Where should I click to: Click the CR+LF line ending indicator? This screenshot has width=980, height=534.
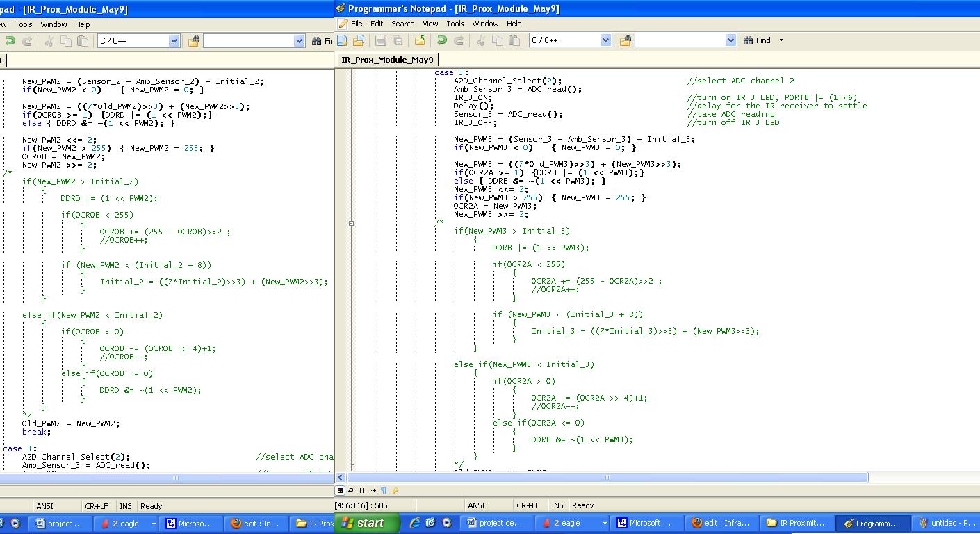[530, 505]
